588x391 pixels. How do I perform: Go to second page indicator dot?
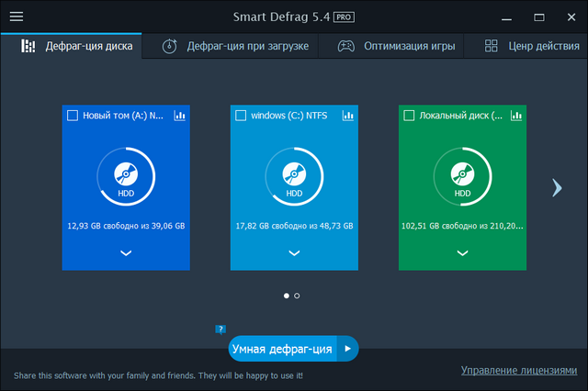pyautogui.click(x=297, y=296)
